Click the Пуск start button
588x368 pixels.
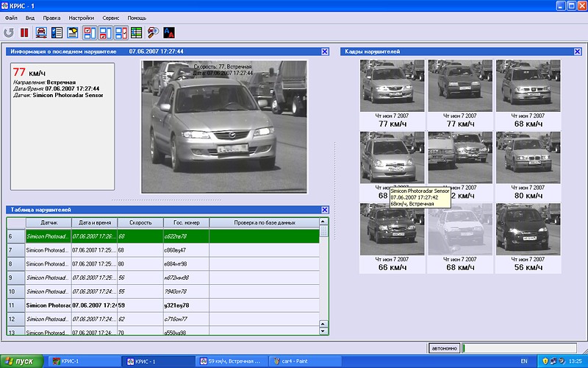[x=21, y=361]
